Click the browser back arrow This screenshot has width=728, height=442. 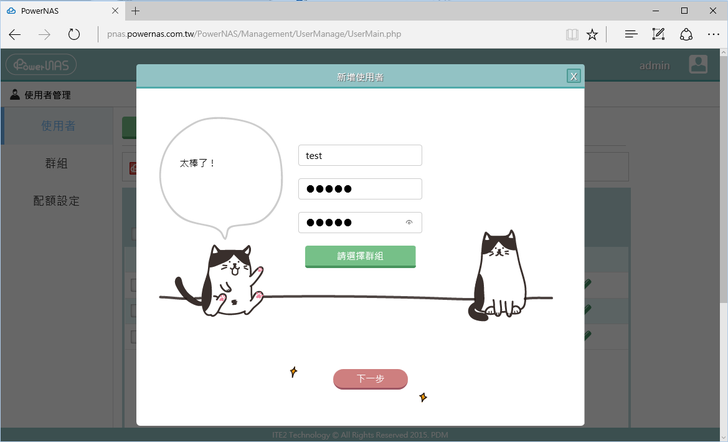[x=15, y=34]
